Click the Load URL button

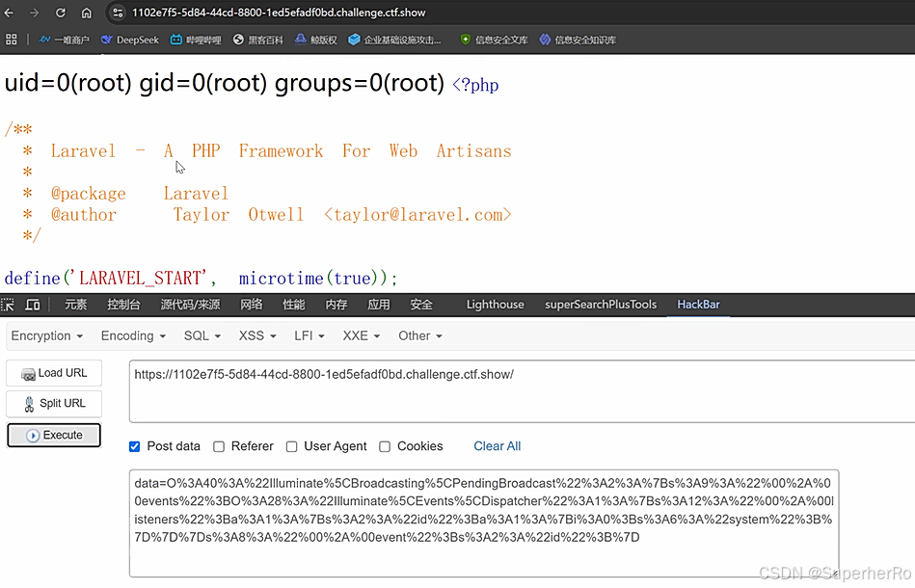(x=54, y=373)
